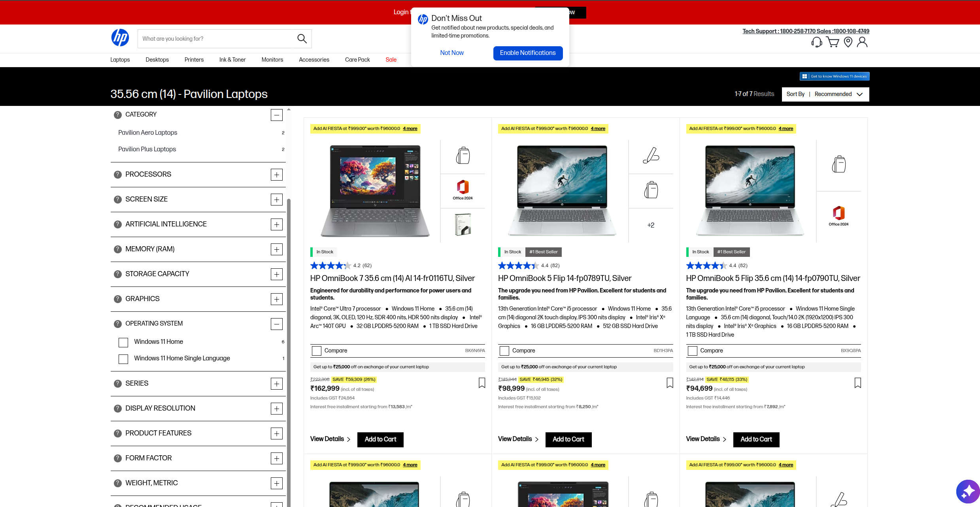Click the PROCESSORS help question mark icon
The width and height of the screenshot is (980, 507).
pos(117,174)
